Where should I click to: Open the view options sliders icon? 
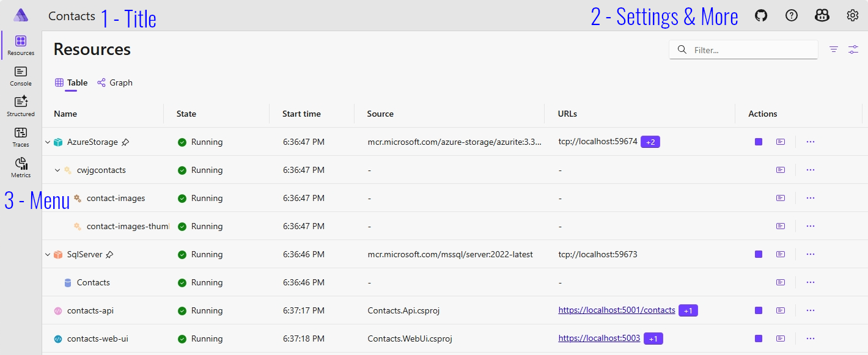853,49
